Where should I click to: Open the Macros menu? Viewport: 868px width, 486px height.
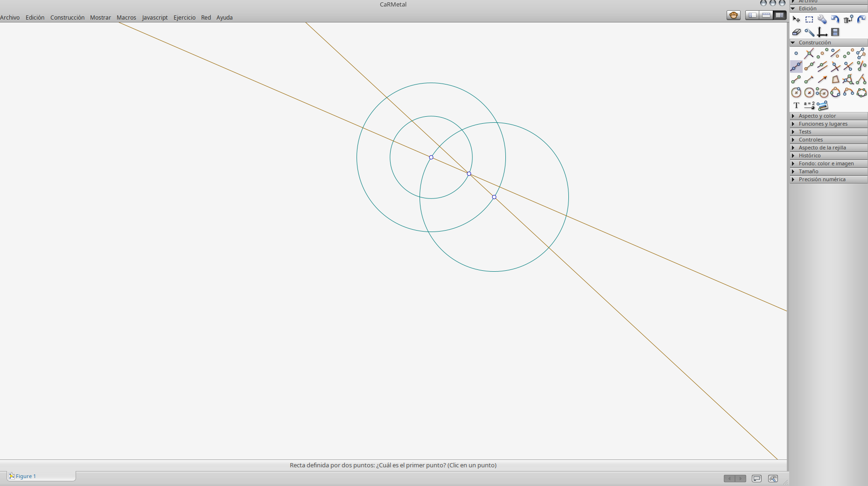(x=126, y=17)
